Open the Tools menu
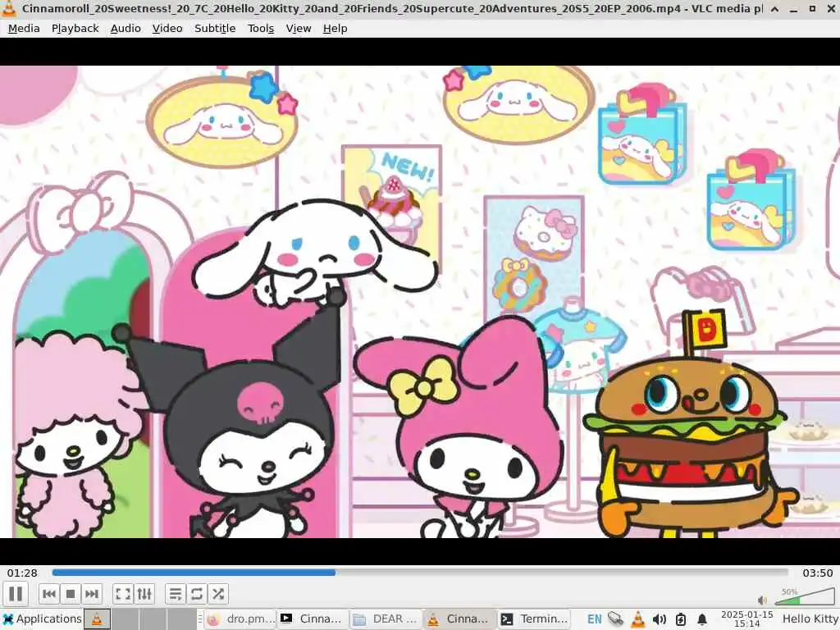 [261, 29]
